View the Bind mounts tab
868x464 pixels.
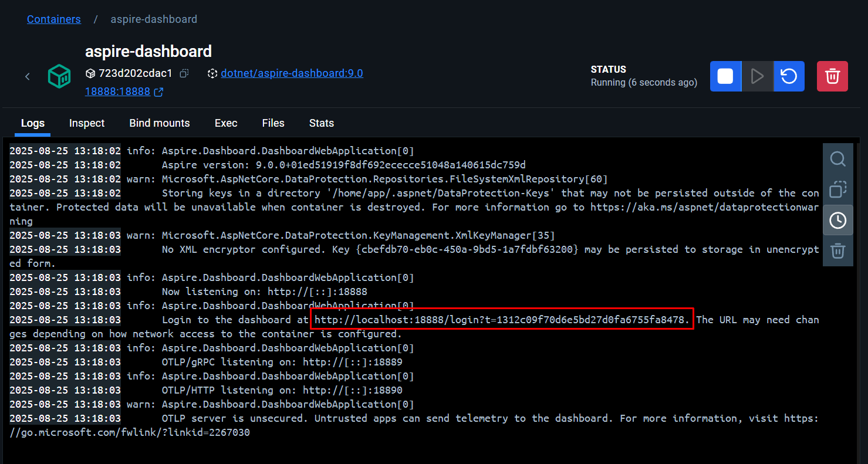pyautogui.click(x=160, y=123)
